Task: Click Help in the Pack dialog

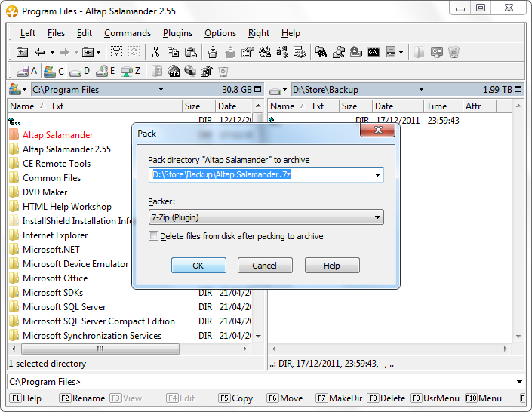Action: pos(332,266)
